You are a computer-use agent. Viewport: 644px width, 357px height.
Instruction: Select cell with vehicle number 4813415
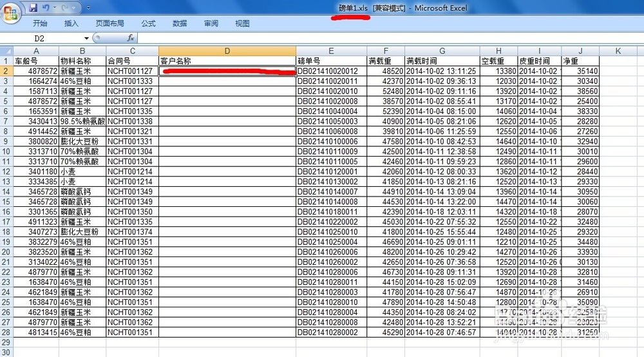36,332
